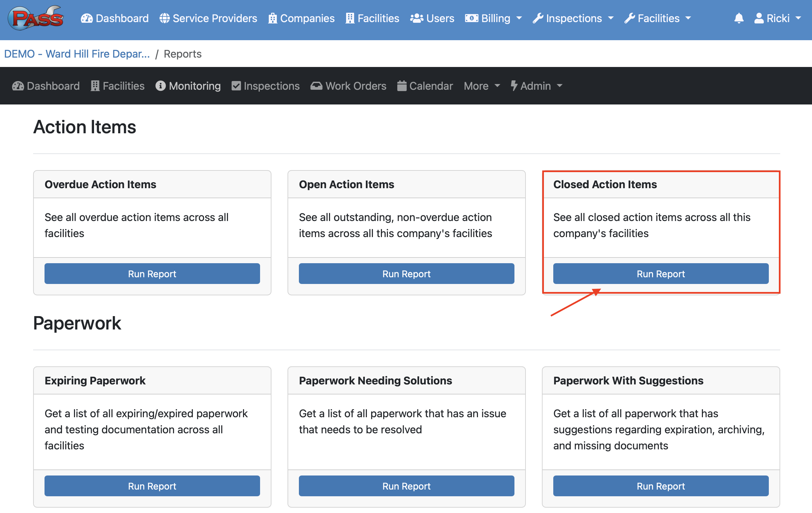Run the Expiring Paperwork report
The image size is (812, 513).
point(152,486)
